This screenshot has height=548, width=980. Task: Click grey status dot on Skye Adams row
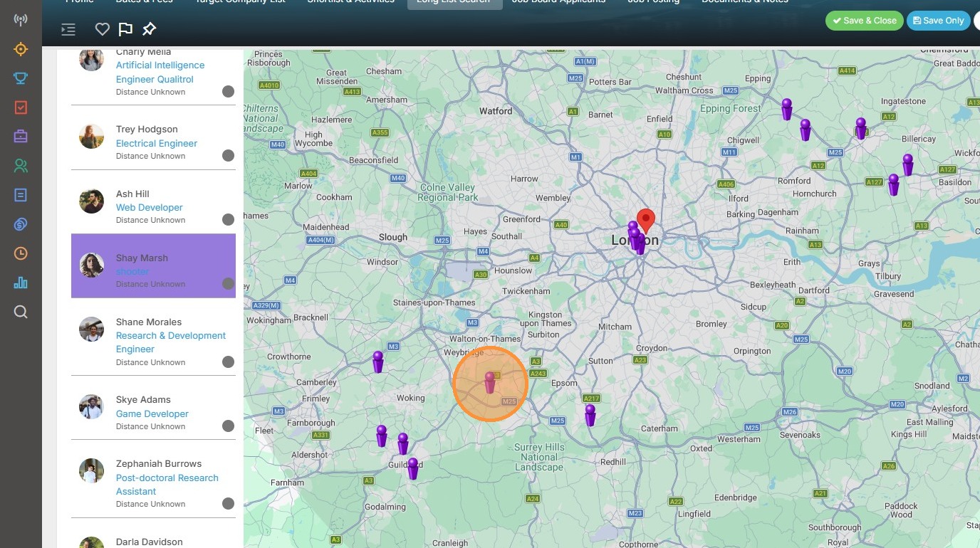pos(228,426)
